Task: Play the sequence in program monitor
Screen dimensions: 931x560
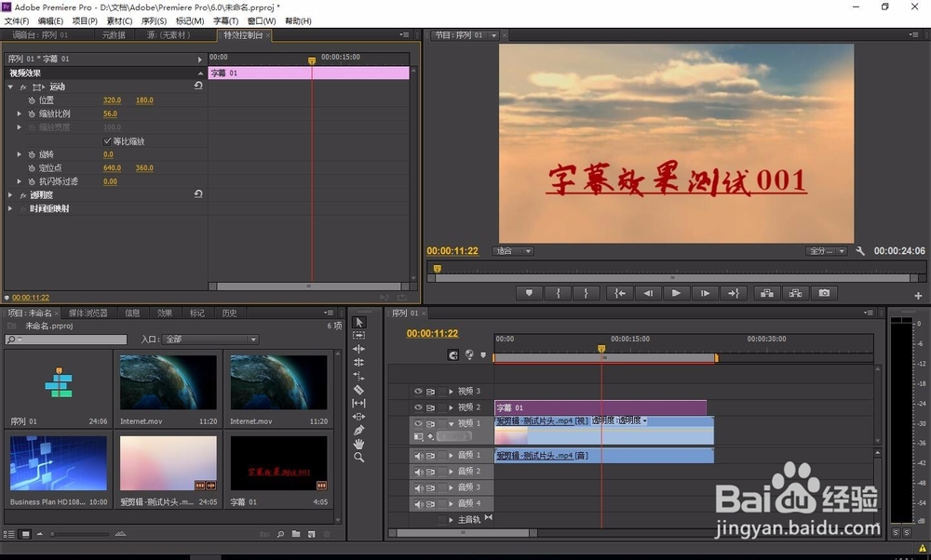Action: click(676, 293)
